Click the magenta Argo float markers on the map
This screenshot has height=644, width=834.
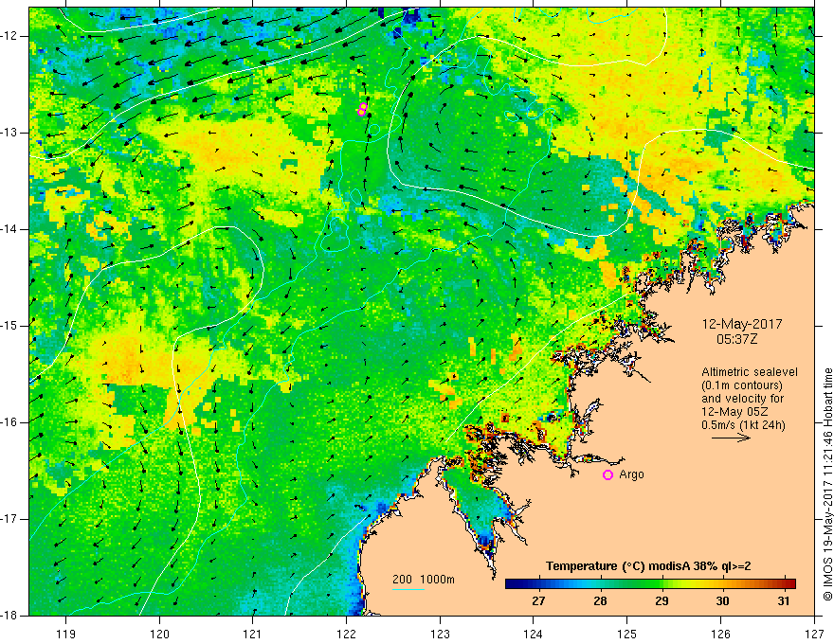(x=362, y=110)
